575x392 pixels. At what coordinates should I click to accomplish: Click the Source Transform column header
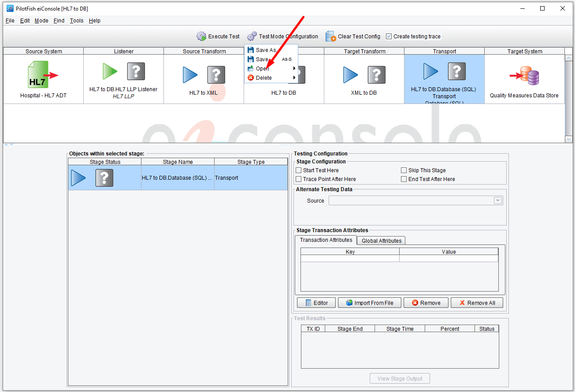click(204, 52)
